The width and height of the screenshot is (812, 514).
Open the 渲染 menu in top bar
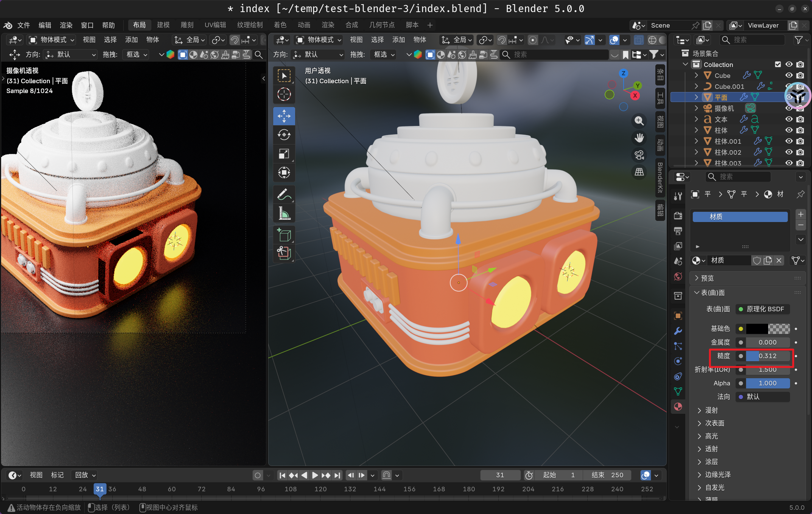click(x=66, y=25)
